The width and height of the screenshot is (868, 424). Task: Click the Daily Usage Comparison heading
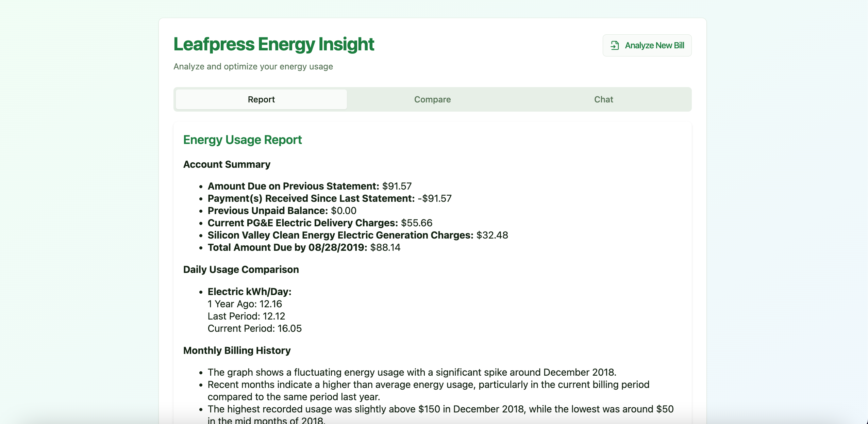pyautogui.click(x=241, y=270)
